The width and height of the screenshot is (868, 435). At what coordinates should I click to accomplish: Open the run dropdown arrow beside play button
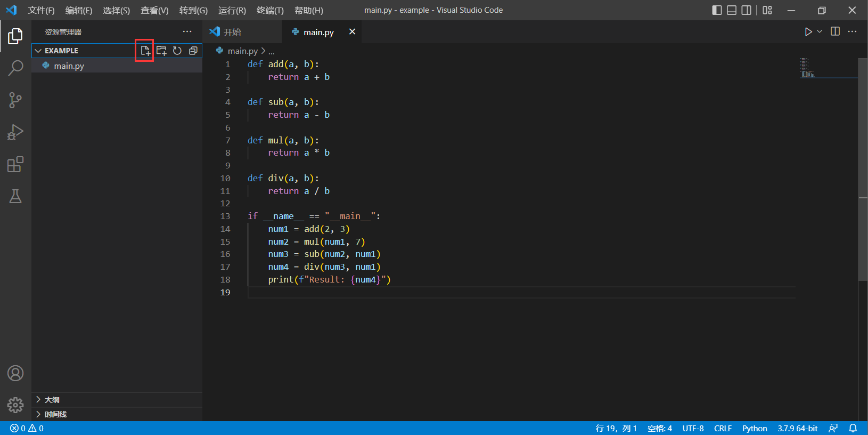point(820,31)
